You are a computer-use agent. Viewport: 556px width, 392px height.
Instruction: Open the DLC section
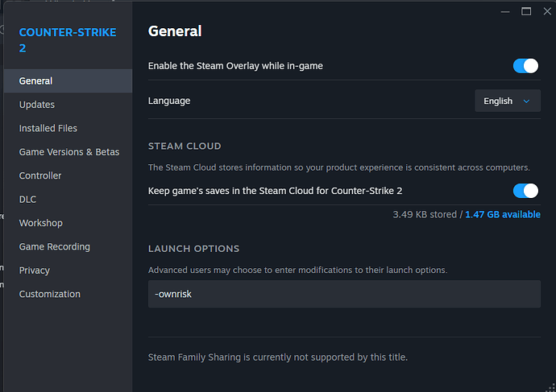28,200
